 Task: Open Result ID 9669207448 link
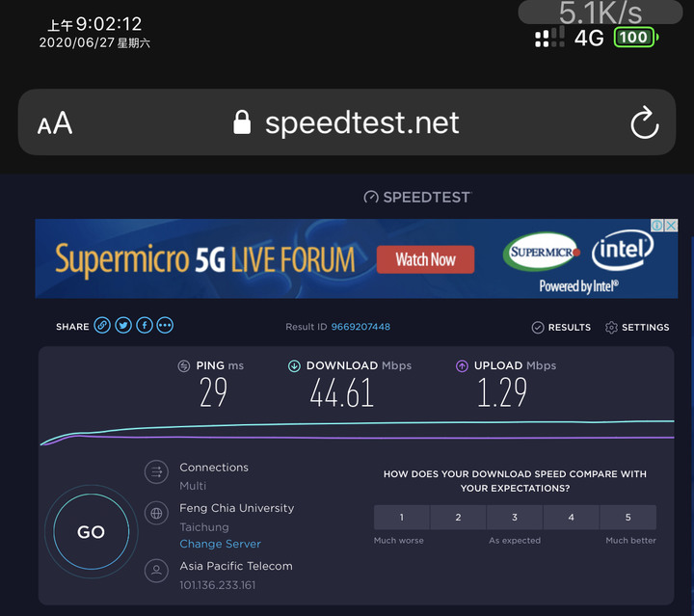click(360, 327)
